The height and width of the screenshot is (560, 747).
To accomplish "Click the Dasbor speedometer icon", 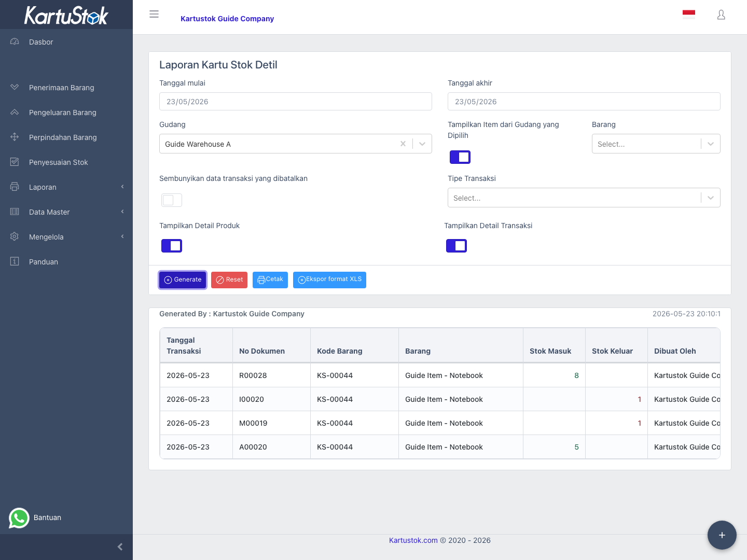I will tap(15, 41).
